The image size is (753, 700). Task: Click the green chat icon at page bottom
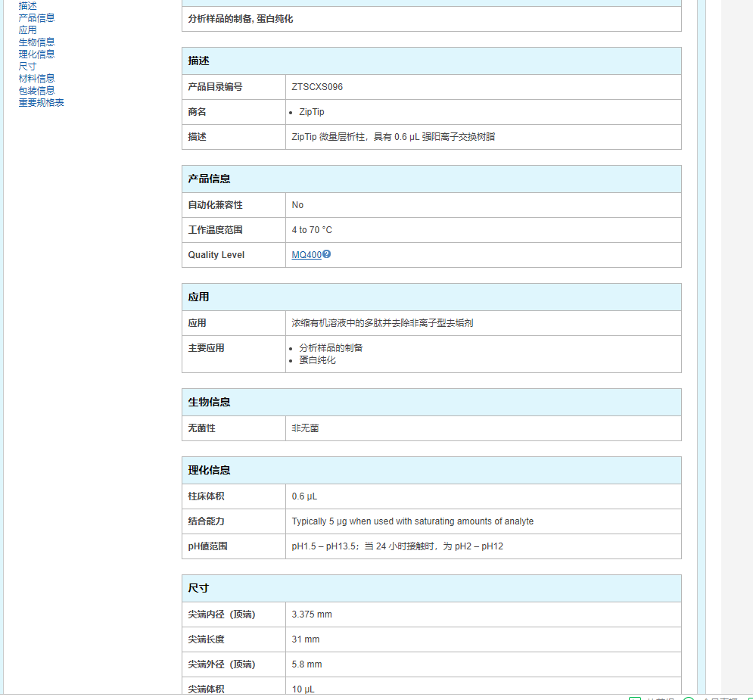tap(749, 697)
